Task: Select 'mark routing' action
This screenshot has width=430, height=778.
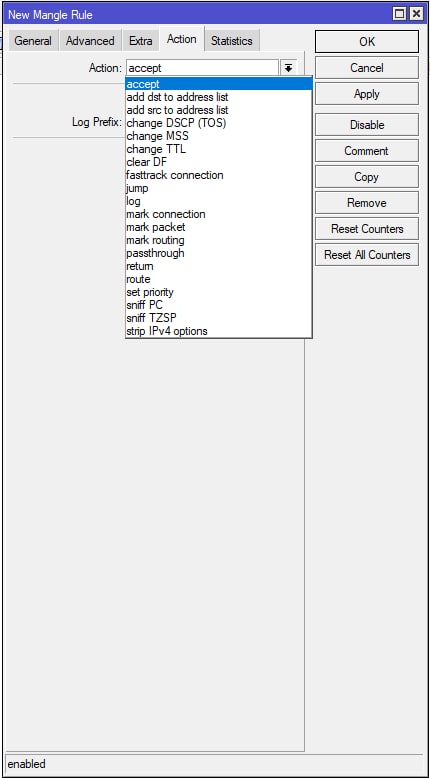Action: point(219,240)
